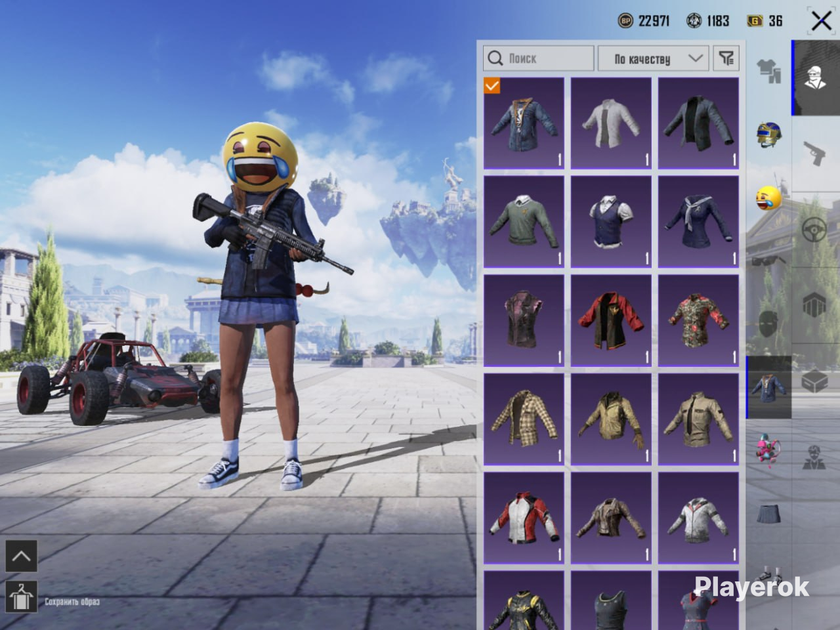Select the brown leather jacket
This screenshot has height=630, width=840.
611,518
